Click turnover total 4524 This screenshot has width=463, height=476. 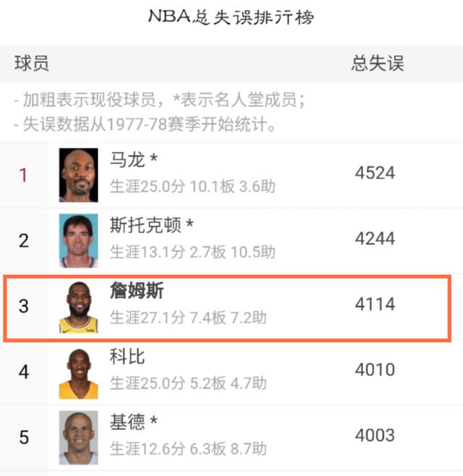pos(375,173)
